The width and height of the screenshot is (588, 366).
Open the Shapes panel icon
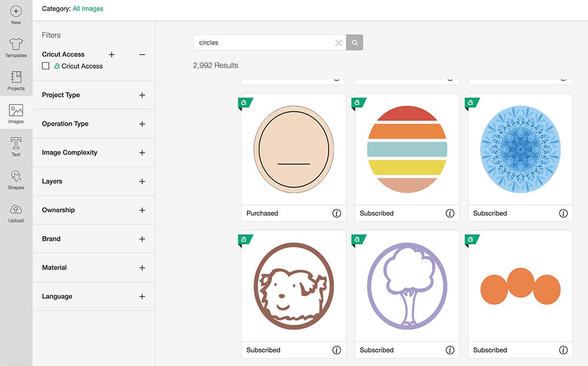coord(16,176)
